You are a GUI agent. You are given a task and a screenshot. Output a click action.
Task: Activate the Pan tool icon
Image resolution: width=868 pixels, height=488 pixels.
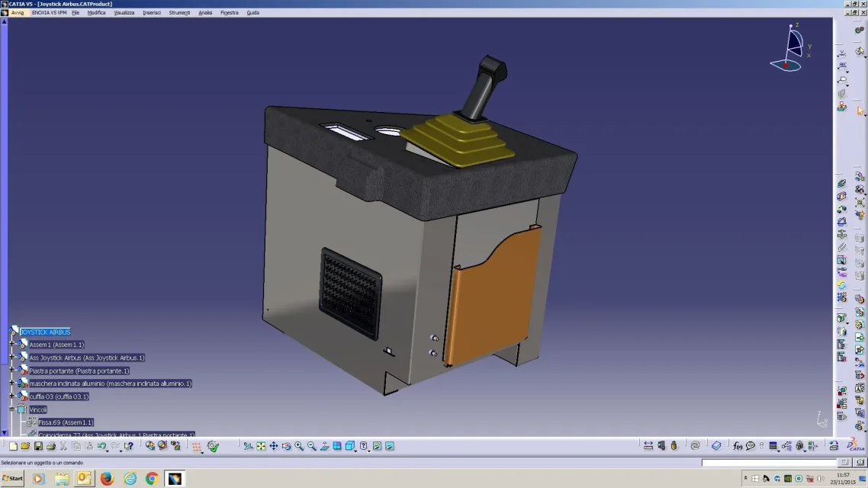(274, 446)
